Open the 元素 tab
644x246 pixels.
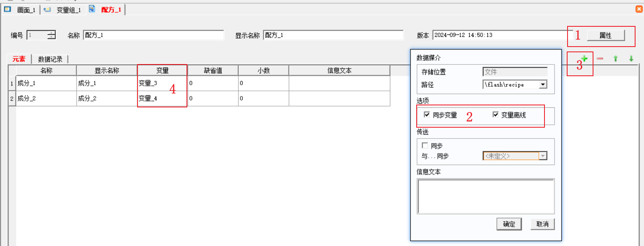tap(19, 59)
